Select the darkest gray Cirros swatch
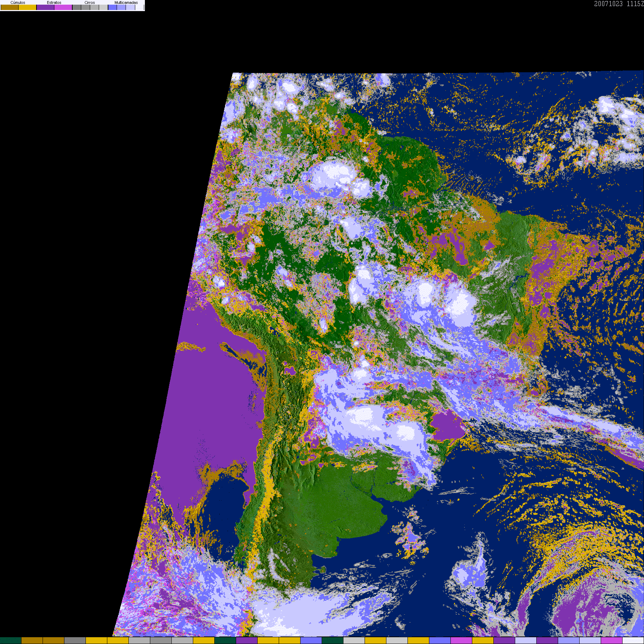This screenshot has height=644, width=644. point(77,7)
